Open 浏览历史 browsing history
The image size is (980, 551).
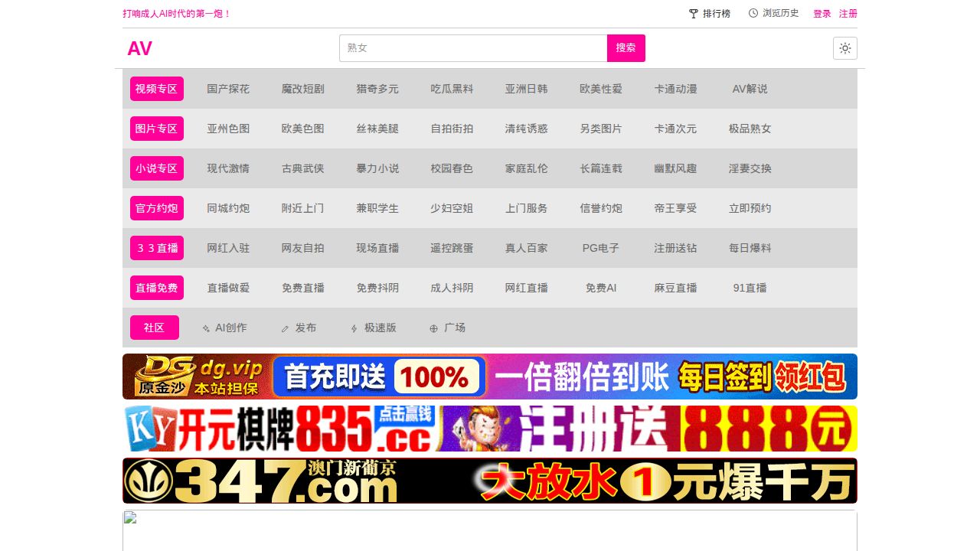click(x=781, y=13)
